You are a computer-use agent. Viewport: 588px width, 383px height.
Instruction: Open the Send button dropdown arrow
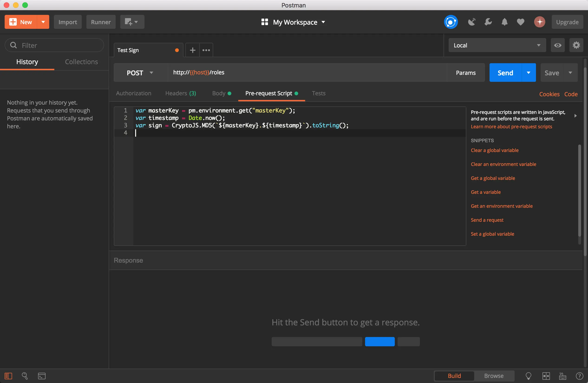(529, 73)
